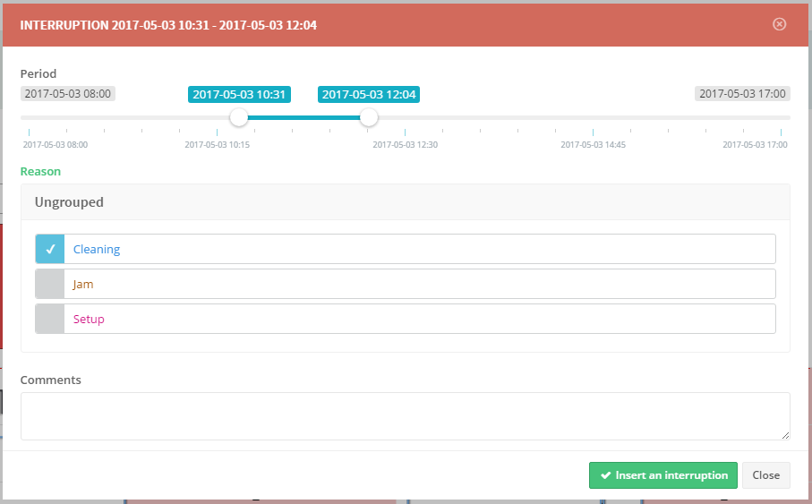Click the 17:00 tick label under the slider

(755, 144)
